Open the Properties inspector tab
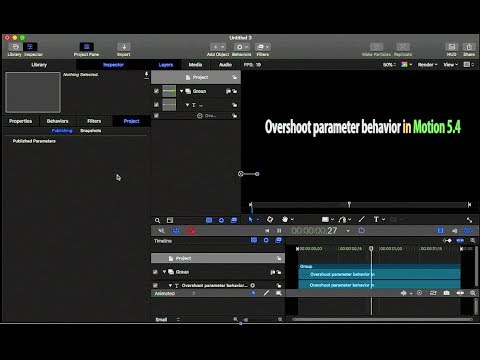The image size is (480, 360). coord(21,121)
